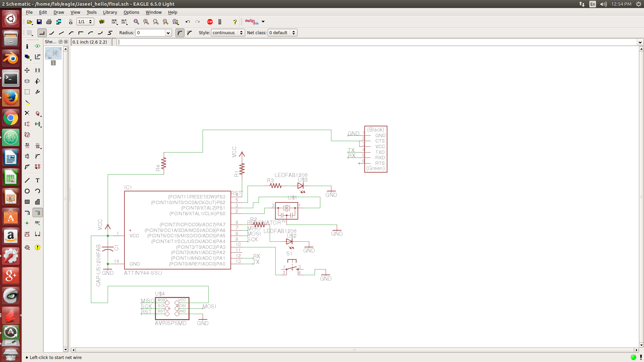
Task: Click the traffic light Go icon
Action: click(220, 22)
